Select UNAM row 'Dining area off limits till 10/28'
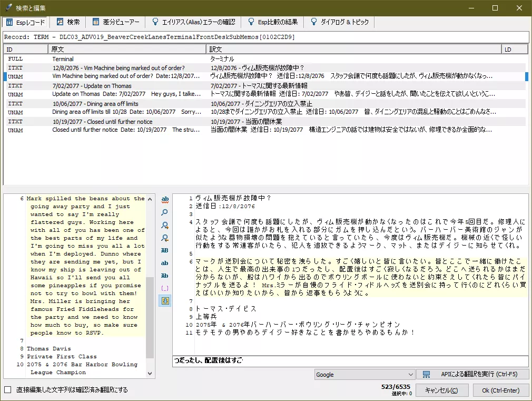The image size is (532, 401). point(265,112)
